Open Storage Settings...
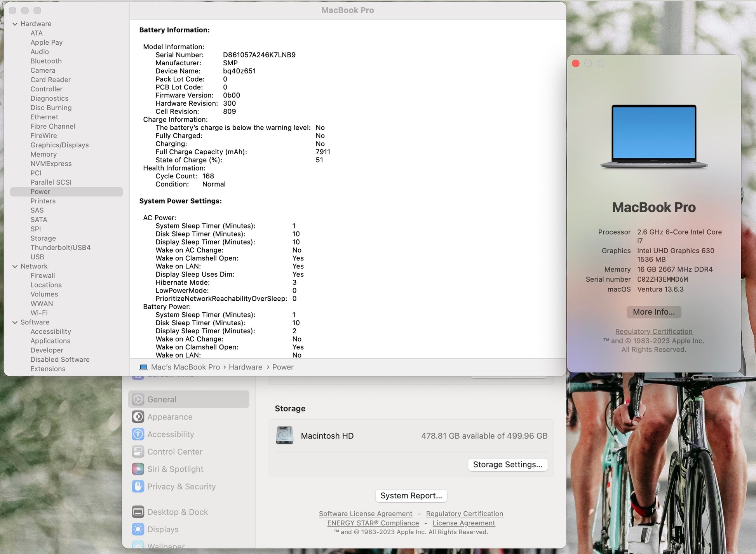This screenshot has width=756, height=554. 507,465
